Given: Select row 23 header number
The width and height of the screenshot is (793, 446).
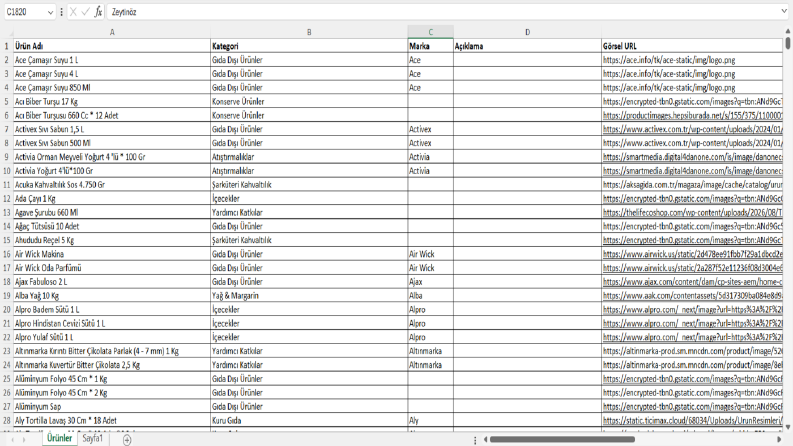Looking at the screenshot, I should click(7, 351).
